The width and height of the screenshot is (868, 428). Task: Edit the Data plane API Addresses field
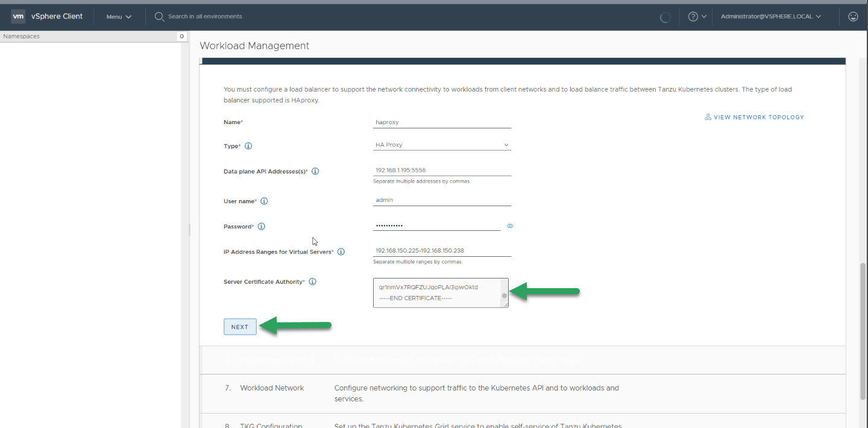click(442, 170)
